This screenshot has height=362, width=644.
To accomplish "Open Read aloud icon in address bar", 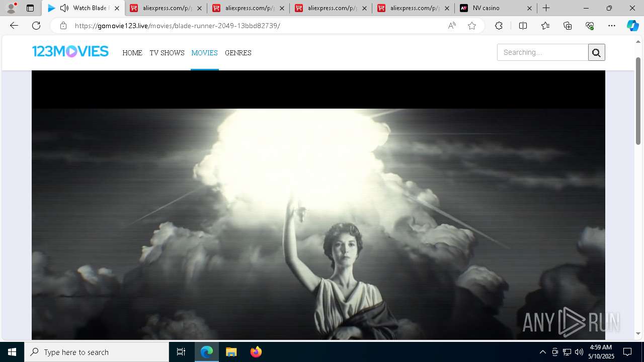I will (x=452, y=26).
